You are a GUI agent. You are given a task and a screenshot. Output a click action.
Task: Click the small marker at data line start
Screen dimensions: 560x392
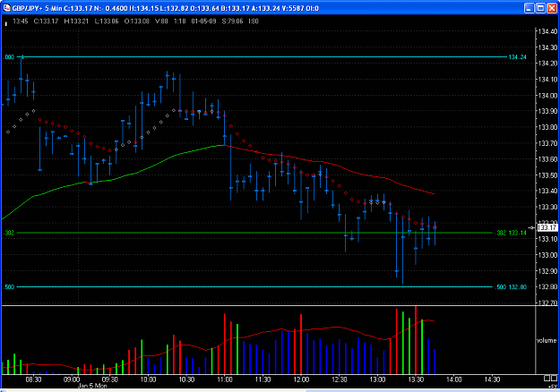[x=5, y=24]
